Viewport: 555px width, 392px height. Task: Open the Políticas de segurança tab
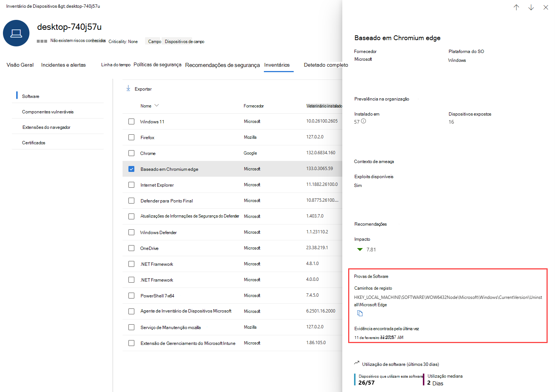tap(158, 65)
